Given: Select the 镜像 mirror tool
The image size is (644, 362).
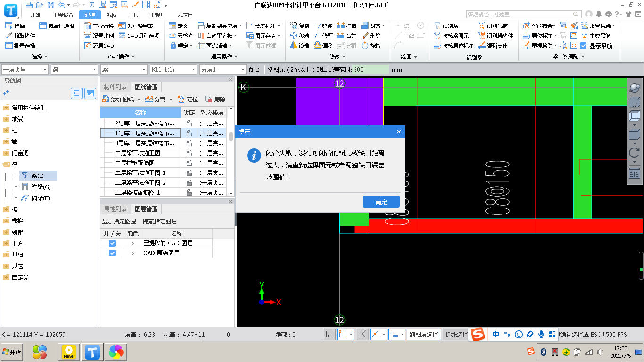Looking at the screenshot, I should click(x=300, y=46).
